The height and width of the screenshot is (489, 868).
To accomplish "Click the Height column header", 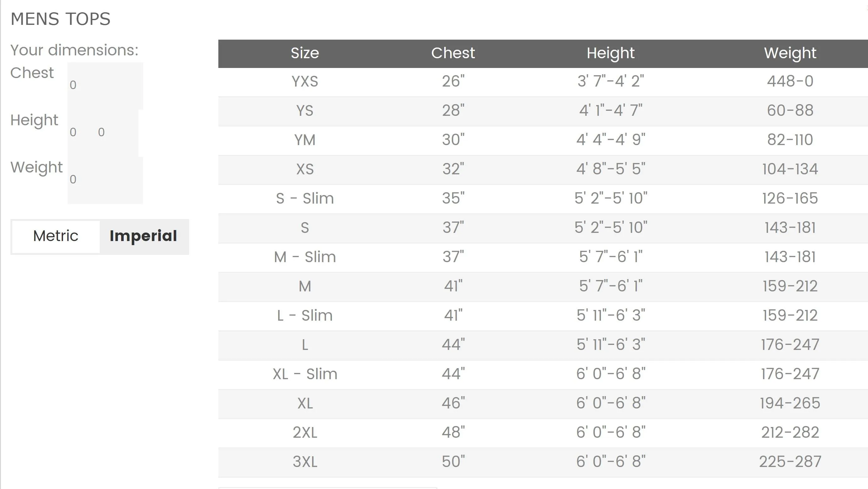I will 611,53.
